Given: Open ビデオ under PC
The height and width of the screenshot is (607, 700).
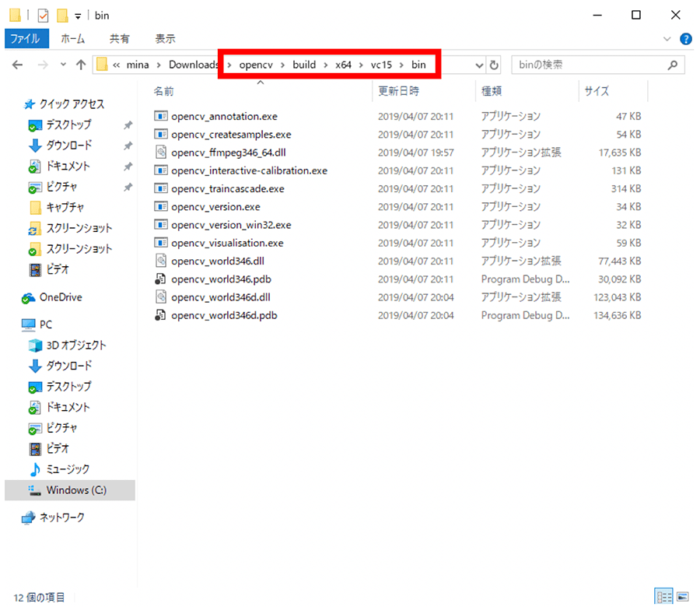Looking at the screenshot, I should [x=49, y=449].
